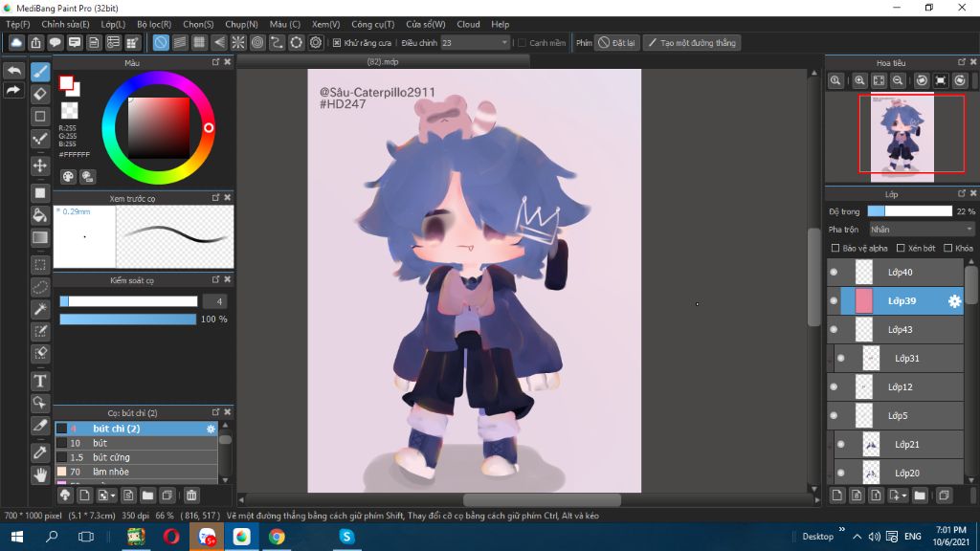Zoom in using the Navigator magnifier plus
The height and width of the screenshot is (551, 980).
pyautogui.click(x=859, y=80)
